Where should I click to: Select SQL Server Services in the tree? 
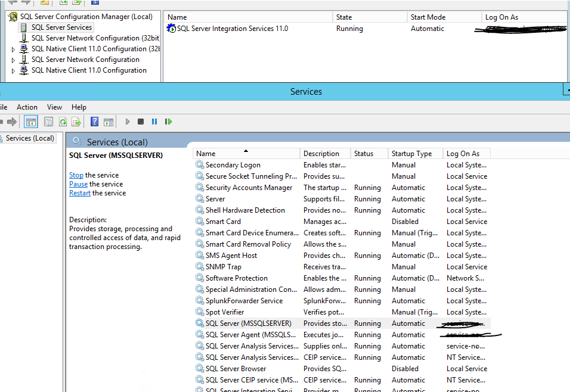click(61, 27)
